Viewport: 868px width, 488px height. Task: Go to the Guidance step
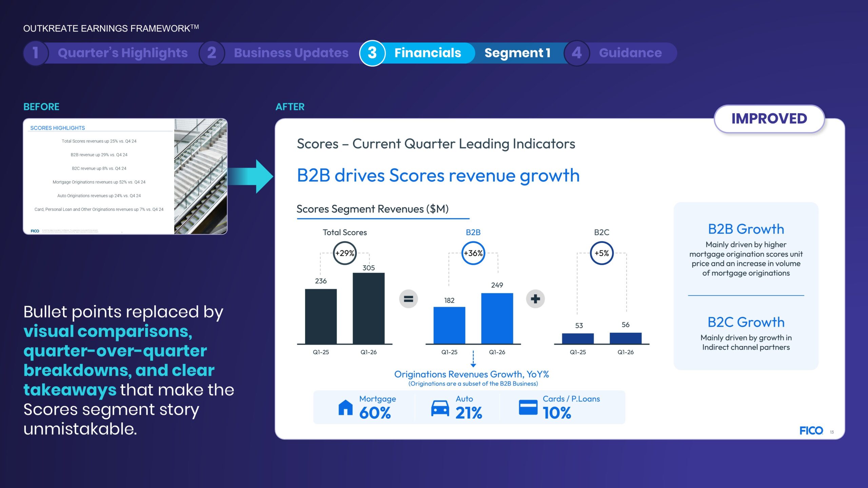coord(630,53)
